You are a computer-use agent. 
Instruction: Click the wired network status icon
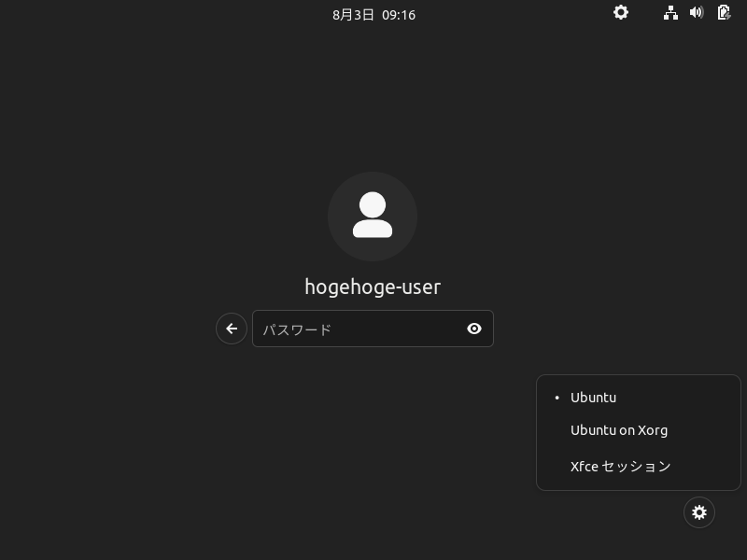pyautogui.click(x=670, y=13)
